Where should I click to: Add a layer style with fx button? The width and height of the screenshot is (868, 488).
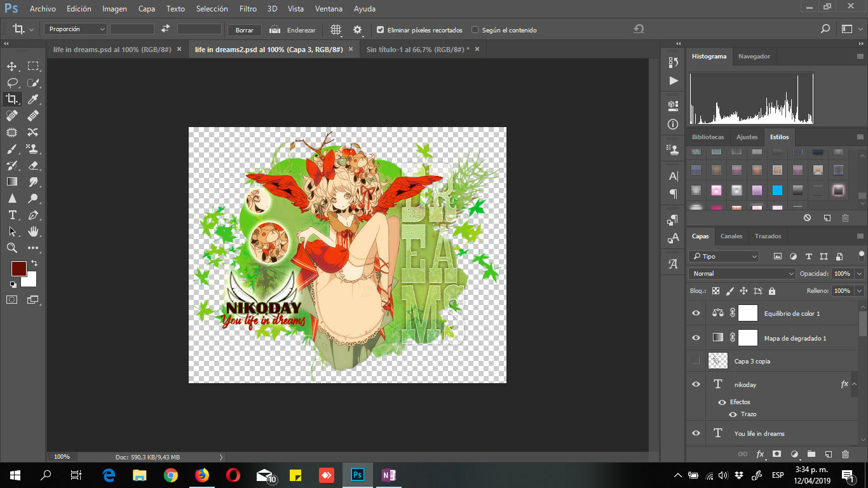tap(760, 454)
